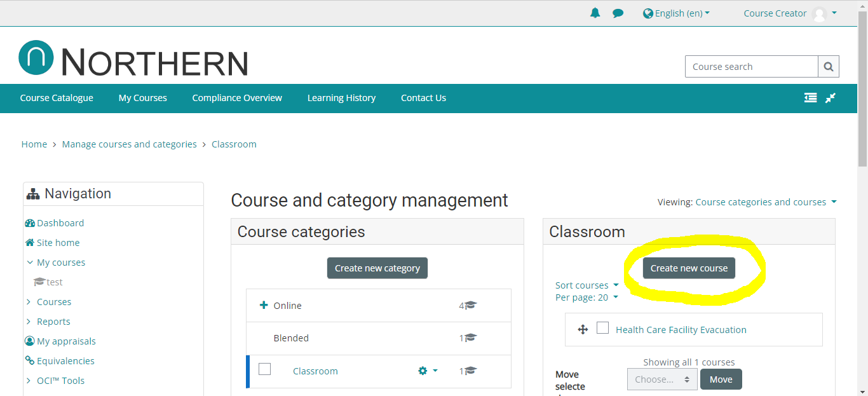The image size is (868, 396).
Task: Click the Create new course button
Action: (689, 268)
